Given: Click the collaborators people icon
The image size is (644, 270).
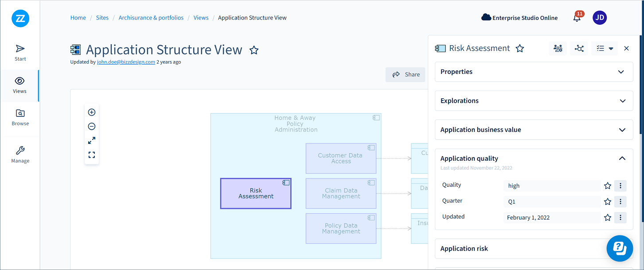Looking at the screenshot, I should [x=558, y=49].
